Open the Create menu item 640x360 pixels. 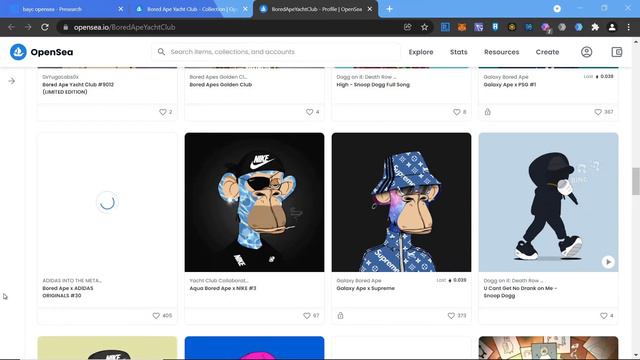(x=547, y=52)
